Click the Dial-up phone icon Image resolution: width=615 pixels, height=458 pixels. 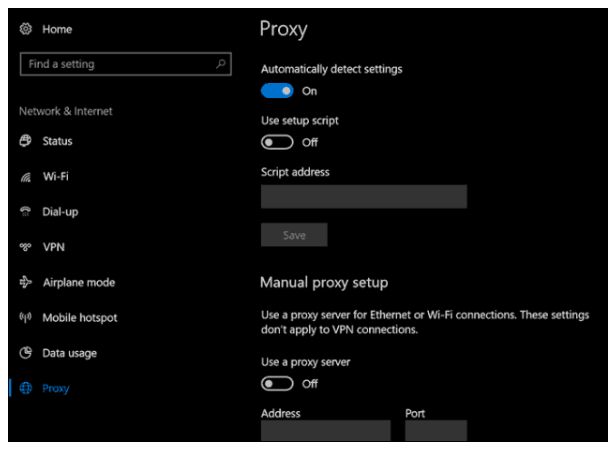[25, 212]
